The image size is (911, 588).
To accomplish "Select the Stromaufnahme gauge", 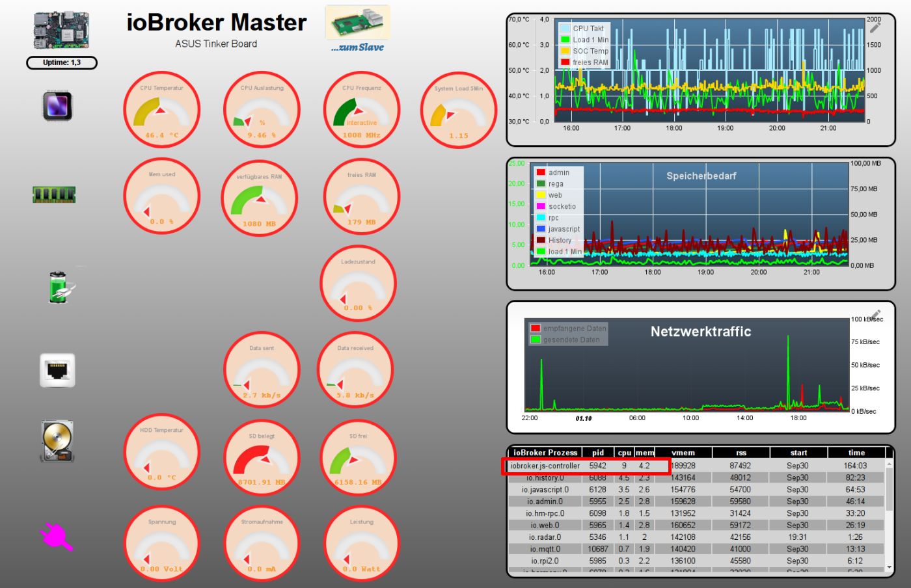I will point(262,543).
